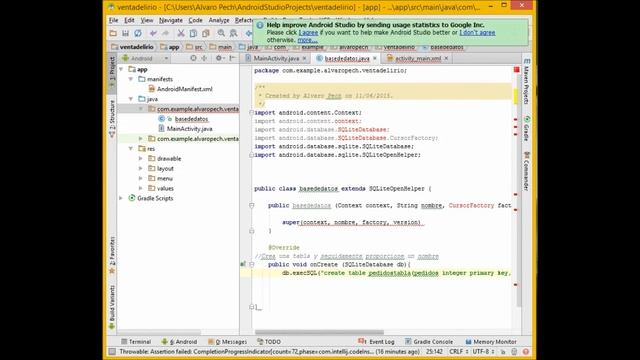Image resolution: width=640 pixels, height=360 pixels.
Task: Click the Paste toolbar icon
Action: [206, 33]
